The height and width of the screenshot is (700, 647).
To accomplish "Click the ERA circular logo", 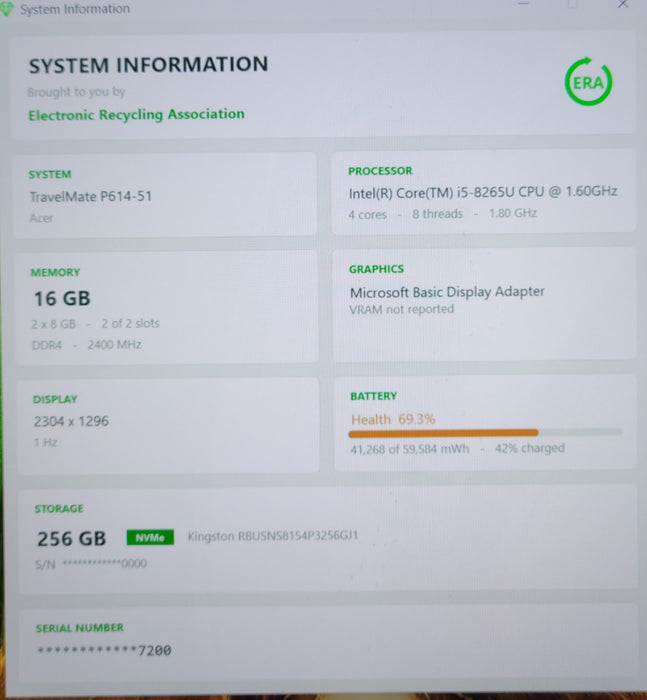I will pyautogui.click(x=588, y=81).
